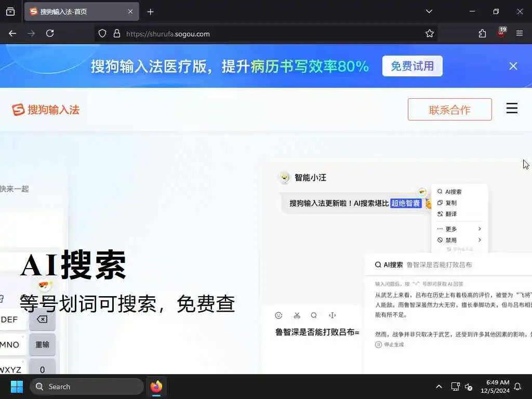Viewport: 532px width, 399px height.
Task: Open the site hamburger navigation menu
Action: point(512,108)
